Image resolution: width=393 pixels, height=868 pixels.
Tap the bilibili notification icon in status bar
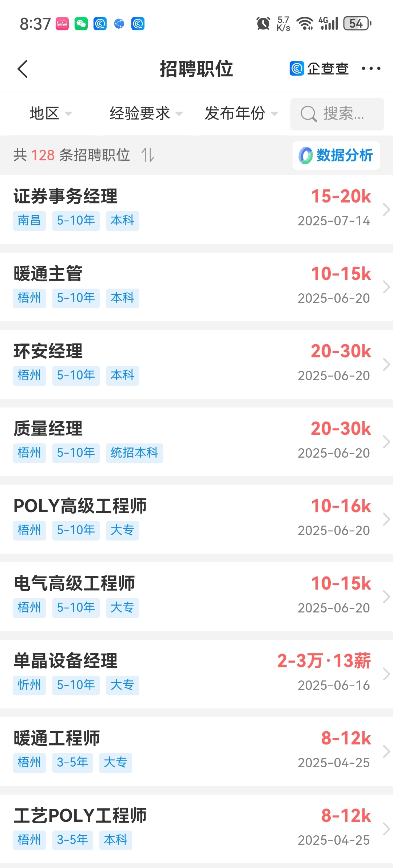coord(62,24)
